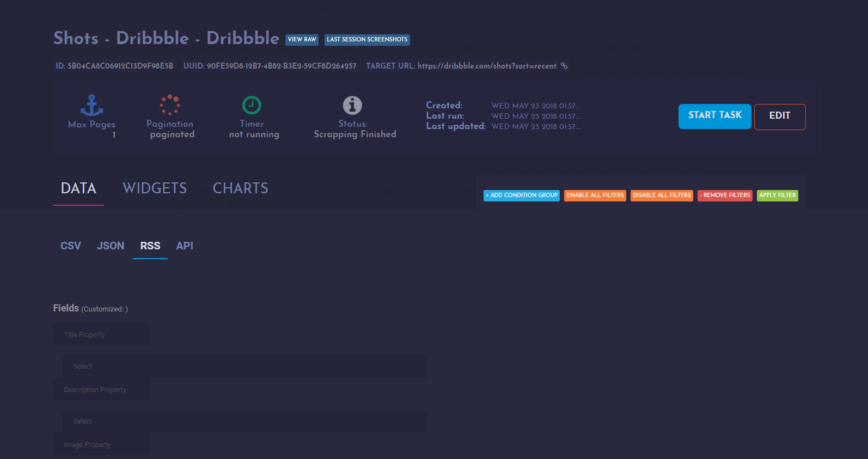Click the anchor Max Pages icon
This screenshot has width=868, height=459.
[91, 105]
